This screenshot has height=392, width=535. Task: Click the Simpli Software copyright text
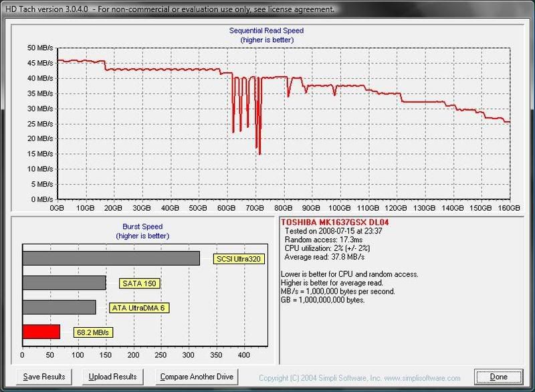[360, 378]
